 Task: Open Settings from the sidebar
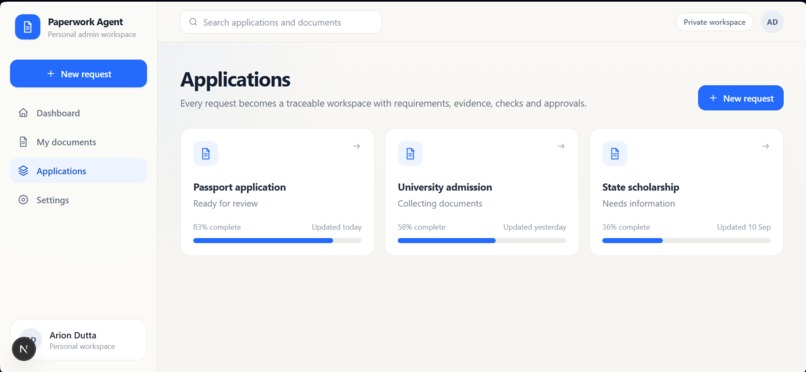[x=79, y=200]
